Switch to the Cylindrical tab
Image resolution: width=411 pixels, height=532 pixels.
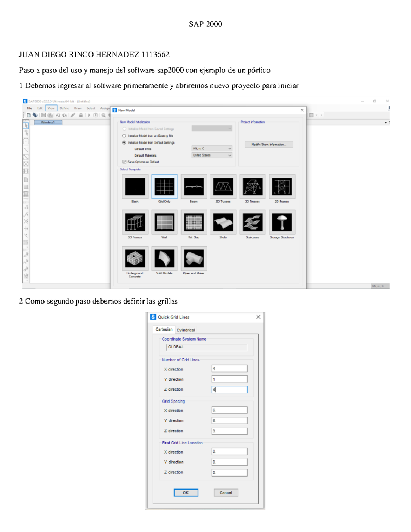pos(186,330)
